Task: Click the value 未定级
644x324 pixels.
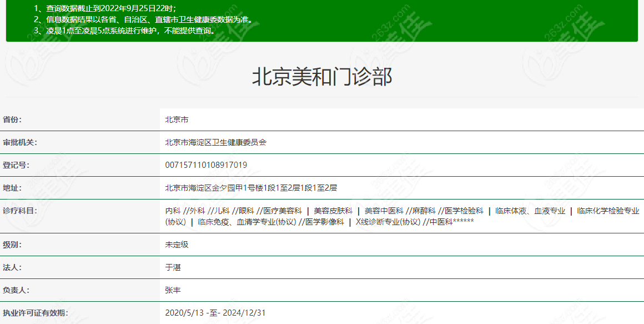Action: click(x=177, y=245)
